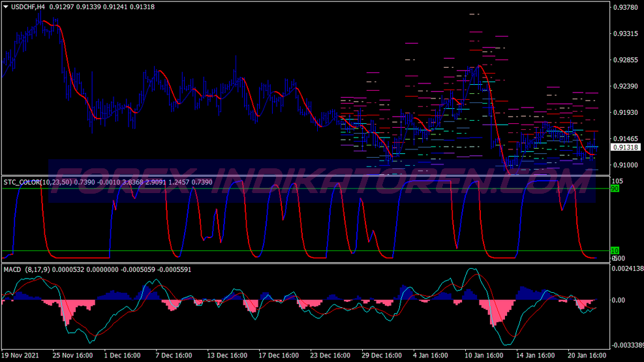Click the 0.93315 price scale label
Screen dimensions: 644x362
tap(624, 33)
